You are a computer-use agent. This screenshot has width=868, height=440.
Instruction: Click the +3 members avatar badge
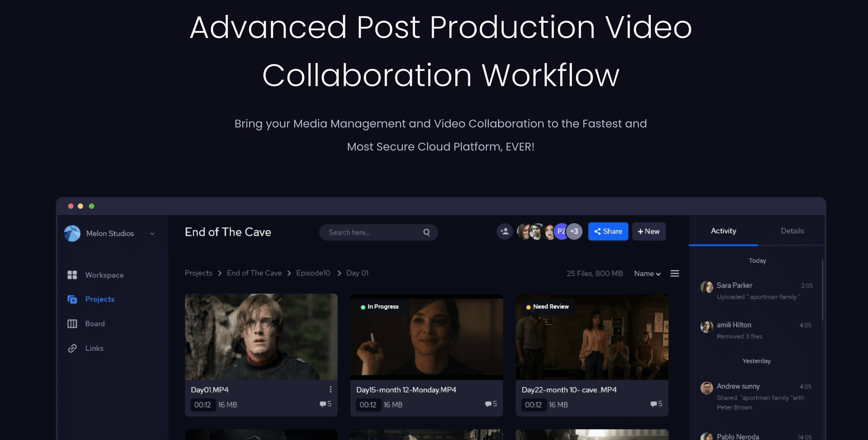click(574, 232)
